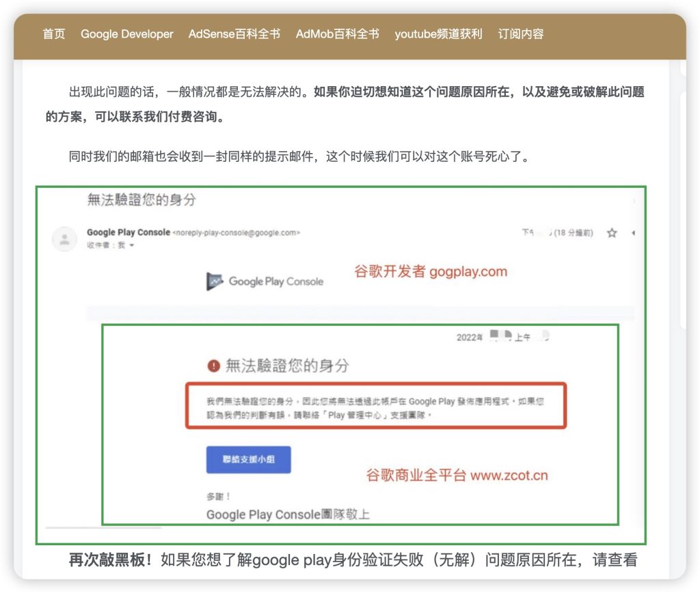The height and width of the screenshot is (593, 700).
Task: Click the bold text 可以联系我们付费咨询
Action: tap(155, 116)
